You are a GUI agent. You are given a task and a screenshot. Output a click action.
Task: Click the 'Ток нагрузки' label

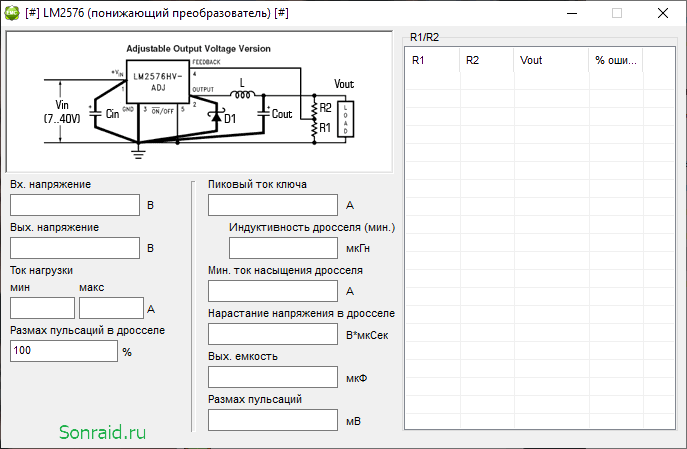click(x=42, y=270)
